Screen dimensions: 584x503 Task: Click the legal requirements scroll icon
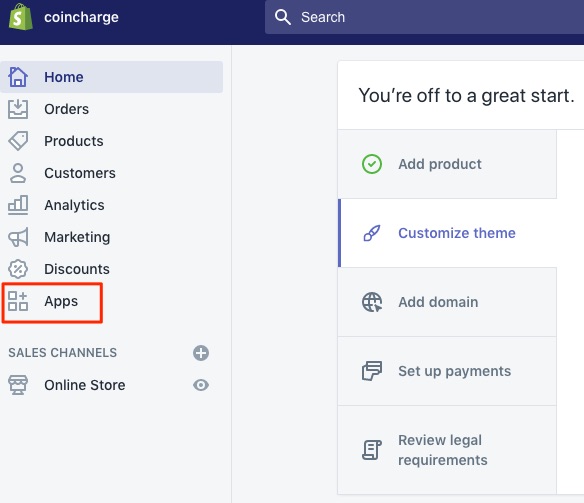coord(372,450)
